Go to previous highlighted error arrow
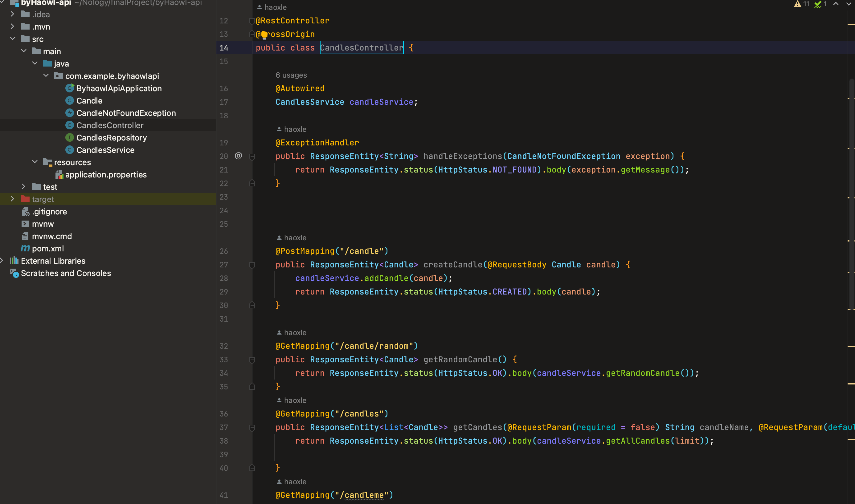 (836, 4)
